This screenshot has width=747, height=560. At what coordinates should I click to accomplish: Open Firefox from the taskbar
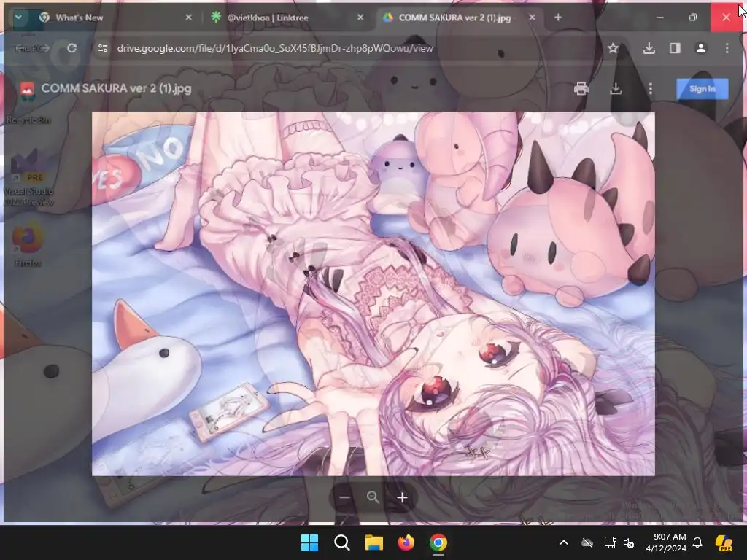tap(406, 542)
